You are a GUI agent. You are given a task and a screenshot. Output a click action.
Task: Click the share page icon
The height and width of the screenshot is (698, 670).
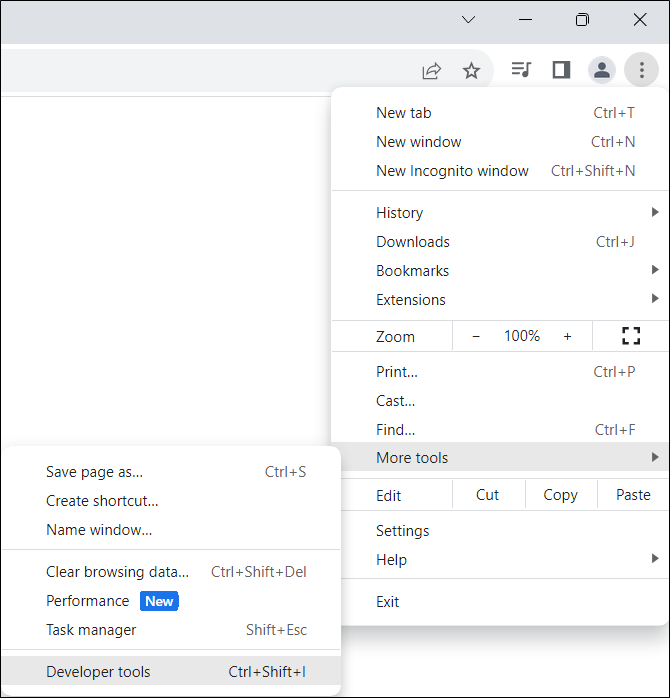431,70
